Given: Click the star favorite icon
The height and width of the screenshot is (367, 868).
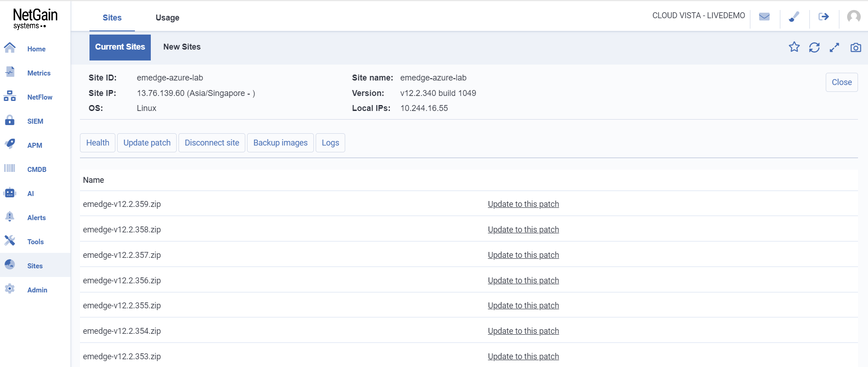Looking at the screenshot, I should (x=794, y=47).
